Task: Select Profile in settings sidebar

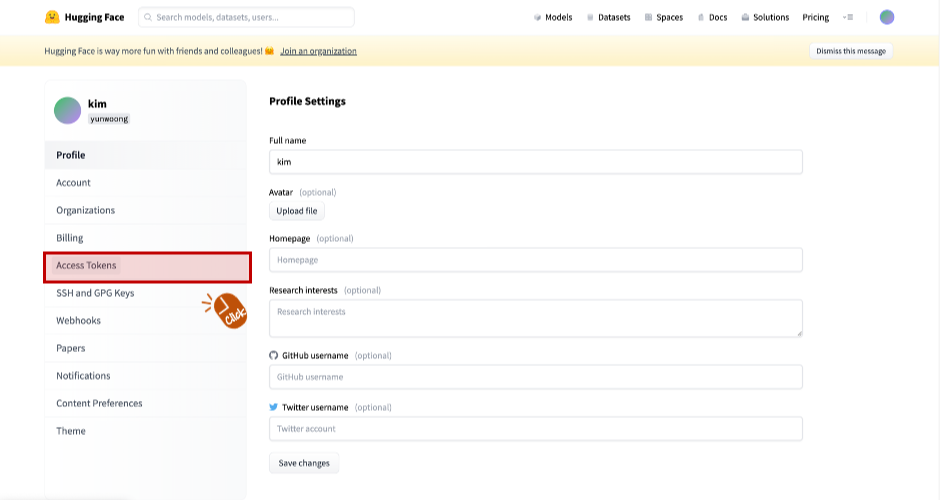Action: pos(146,155)
